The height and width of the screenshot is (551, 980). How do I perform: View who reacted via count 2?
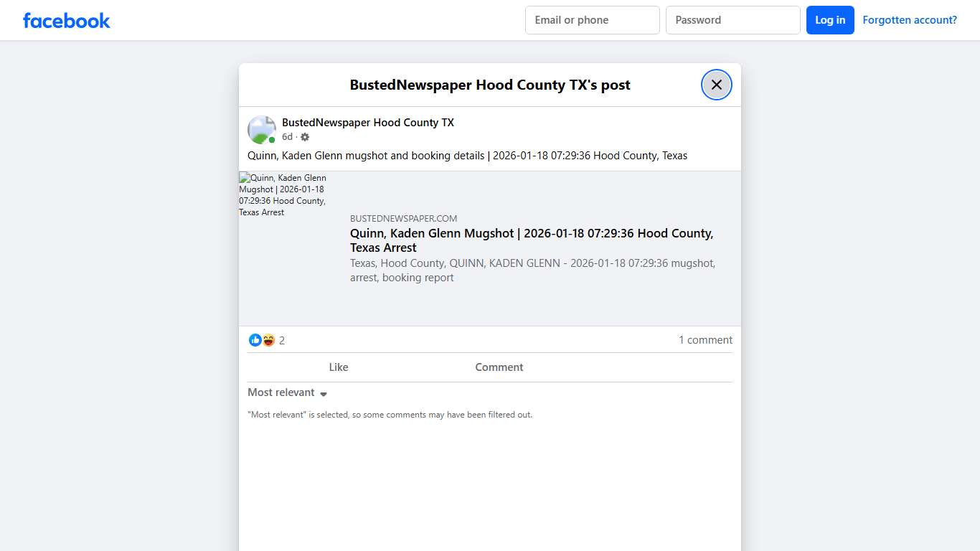(282, 341)
